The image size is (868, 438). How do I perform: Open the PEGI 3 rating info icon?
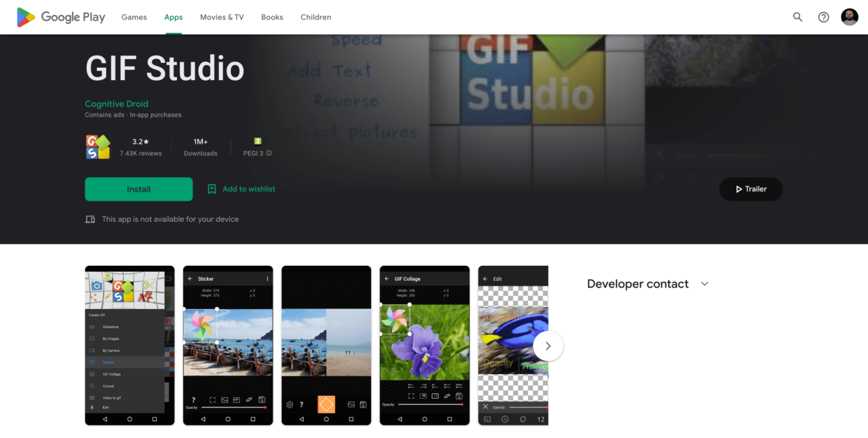coord(269,153)
